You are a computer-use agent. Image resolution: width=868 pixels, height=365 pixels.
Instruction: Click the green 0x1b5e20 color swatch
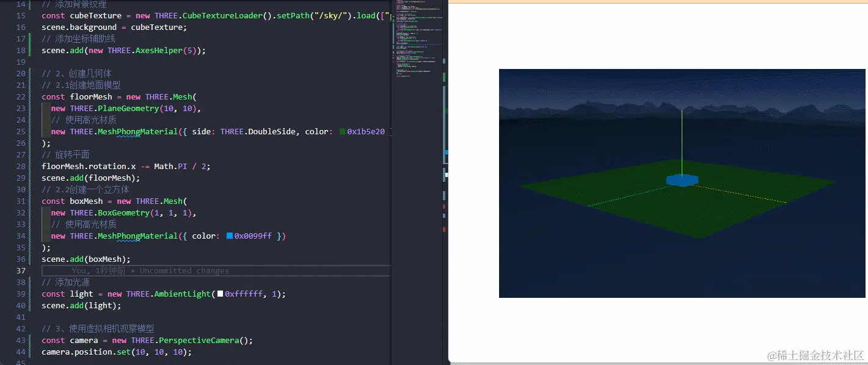[342, 132]
